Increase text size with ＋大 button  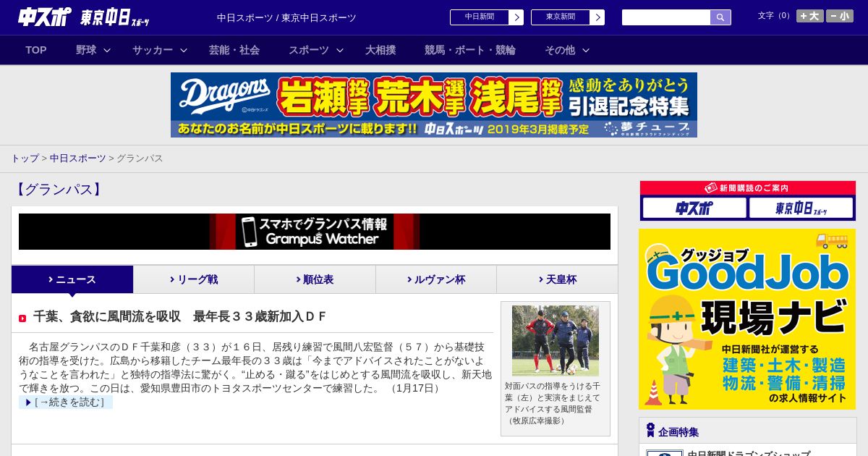coord(810,16)
